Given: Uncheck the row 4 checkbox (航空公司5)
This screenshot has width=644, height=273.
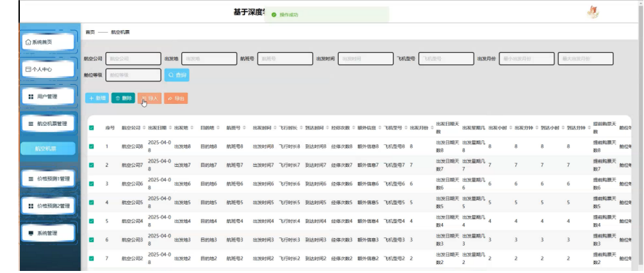Looking at the screenshot, I should pyautogui.click(x=92, y=203).
